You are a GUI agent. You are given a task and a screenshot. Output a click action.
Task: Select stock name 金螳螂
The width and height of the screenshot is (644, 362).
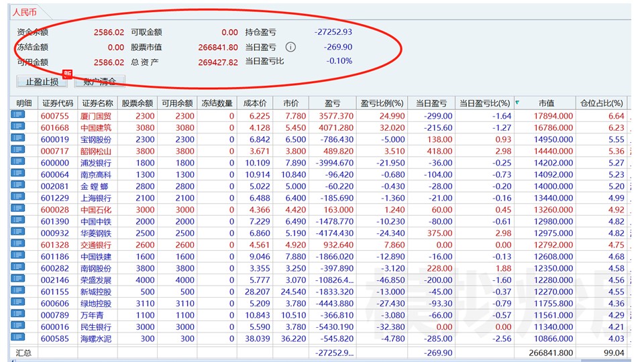[x=95, y=186]
